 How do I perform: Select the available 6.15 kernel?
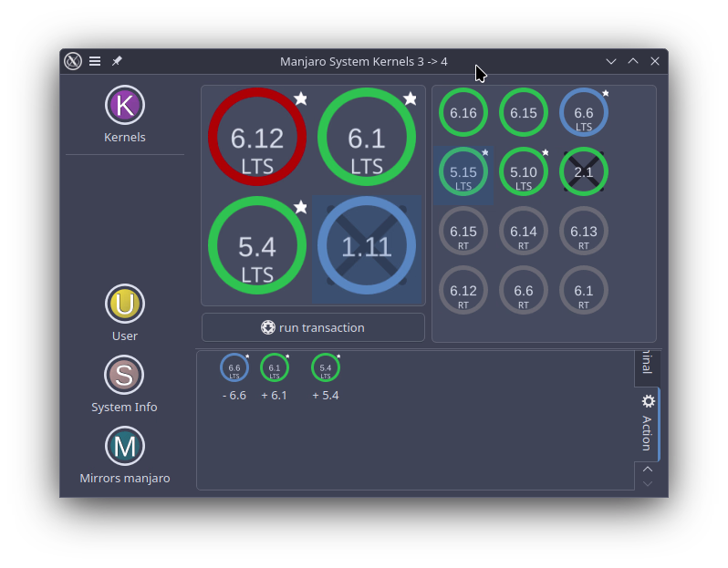[x=524, y=112]
